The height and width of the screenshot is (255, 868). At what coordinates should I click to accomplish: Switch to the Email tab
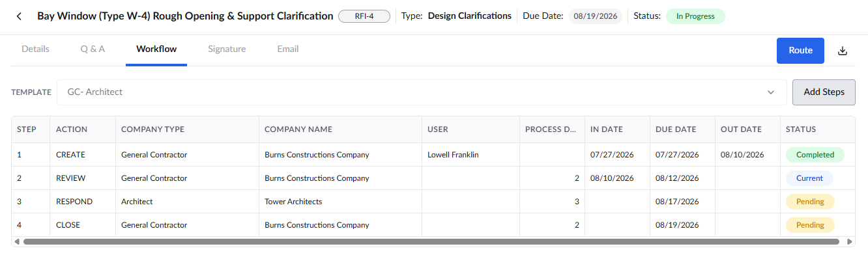click(x=288, y=49)
